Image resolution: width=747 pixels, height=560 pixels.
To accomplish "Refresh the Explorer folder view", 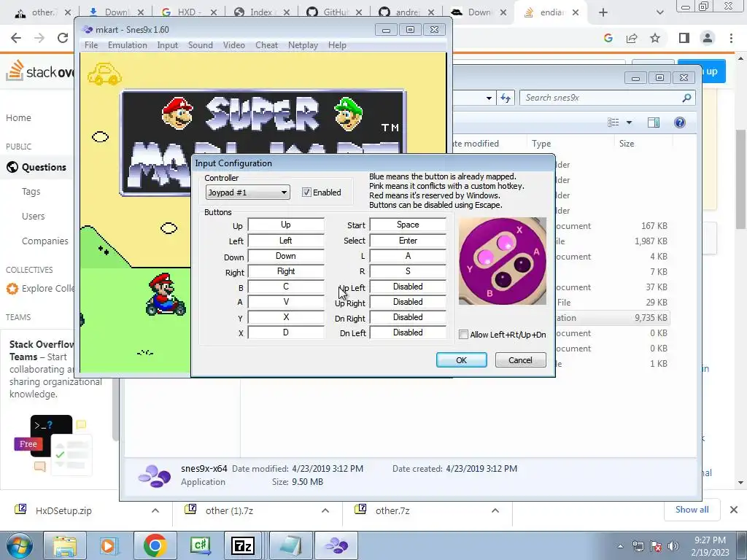I will [506, 98].
